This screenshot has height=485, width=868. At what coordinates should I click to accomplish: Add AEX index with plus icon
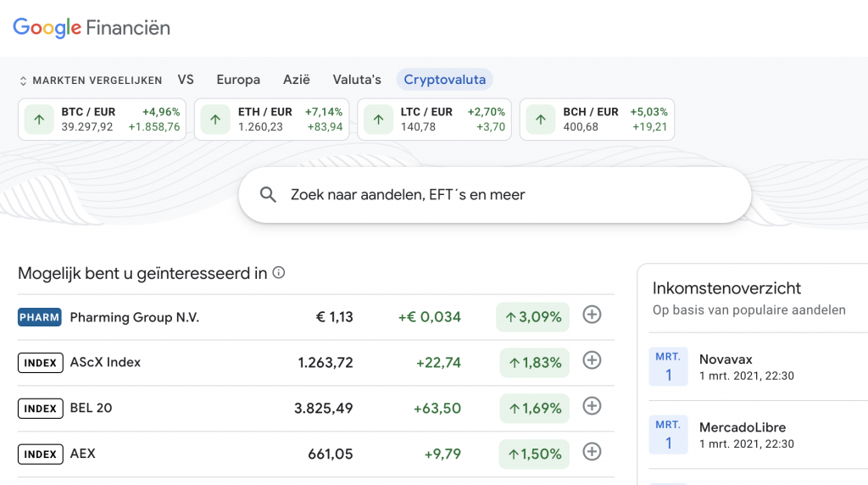pyautogui.click(x=592, y=452)
